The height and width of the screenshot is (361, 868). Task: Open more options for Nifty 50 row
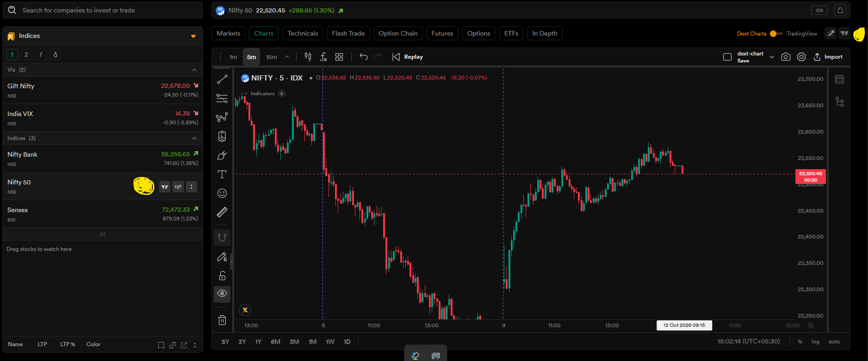(x=192, y=187)
